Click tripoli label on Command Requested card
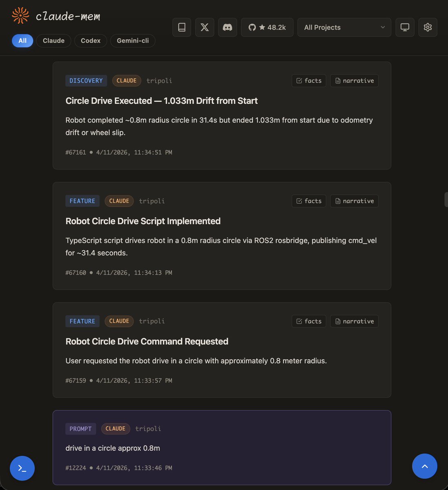This screenshot has width=448, height=490. [152, 321]
